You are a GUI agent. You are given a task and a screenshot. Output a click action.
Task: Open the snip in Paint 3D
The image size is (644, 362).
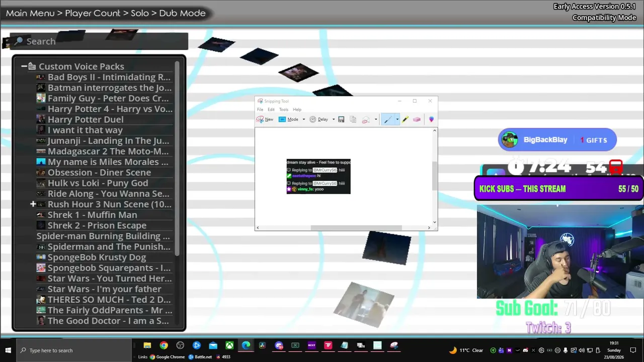click(x=431, y=119)
